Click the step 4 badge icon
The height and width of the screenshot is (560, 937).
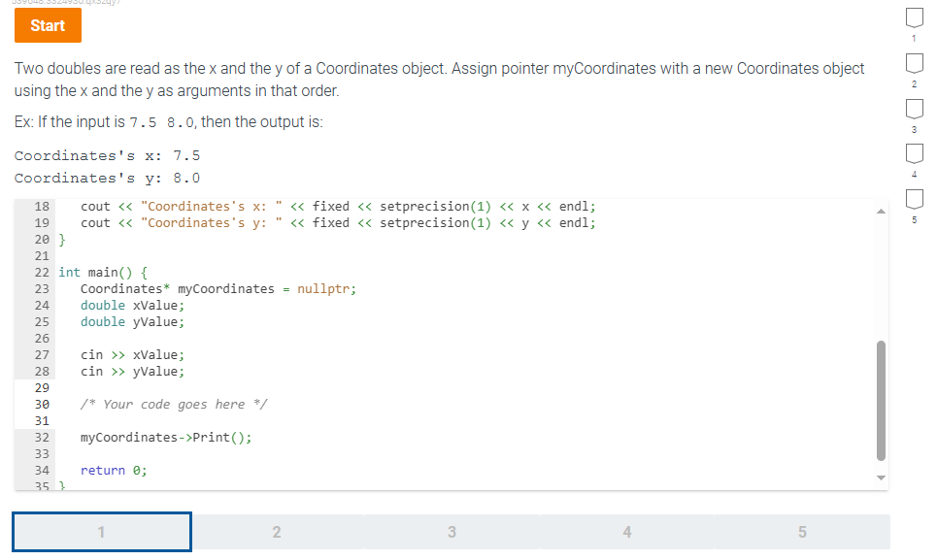tap(913, 153)
